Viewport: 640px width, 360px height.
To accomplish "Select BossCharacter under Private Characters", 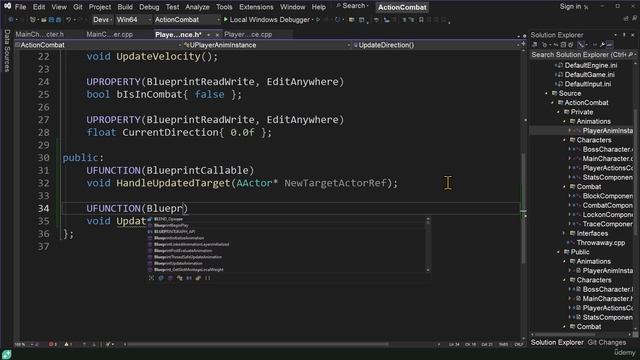I will pos(607,149).
